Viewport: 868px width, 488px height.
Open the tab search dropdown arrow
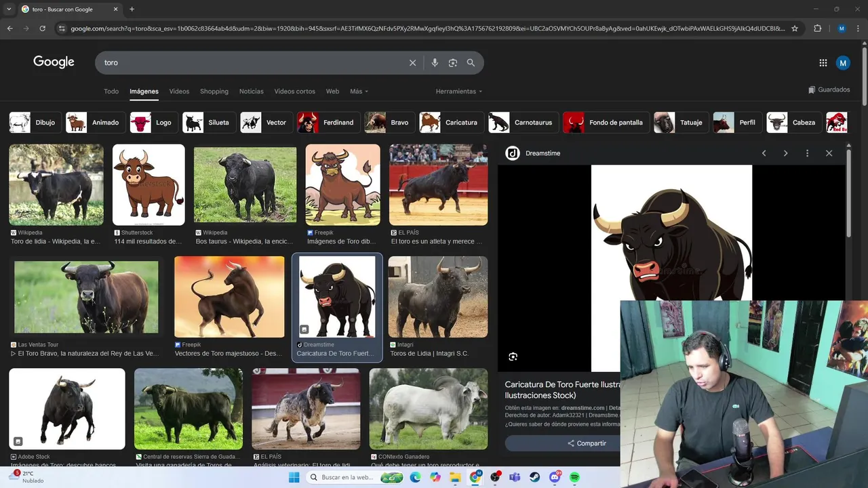click(x=9, y=9)
